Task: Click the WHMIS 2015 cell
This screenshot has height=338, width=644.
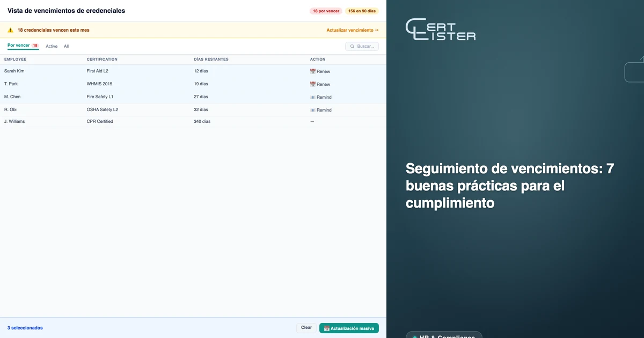Action: [99, 84]
